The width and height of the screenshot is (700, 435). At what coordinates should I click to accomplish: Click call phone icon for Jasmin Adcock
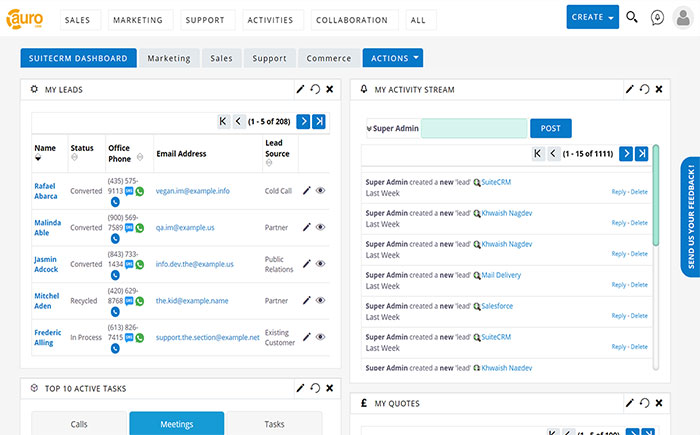pyautogui.click(x=115, y=276)
